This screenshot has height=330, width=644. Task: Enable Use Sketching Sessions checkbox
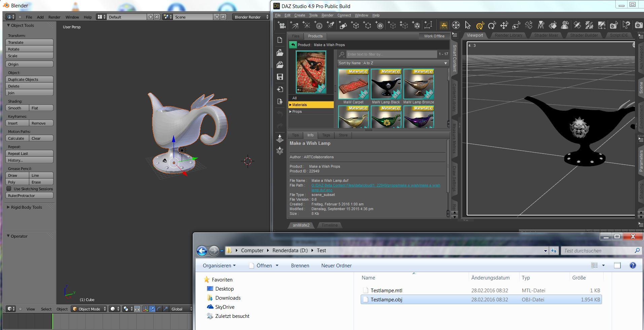pyautogui.click(x=9, y=189)
